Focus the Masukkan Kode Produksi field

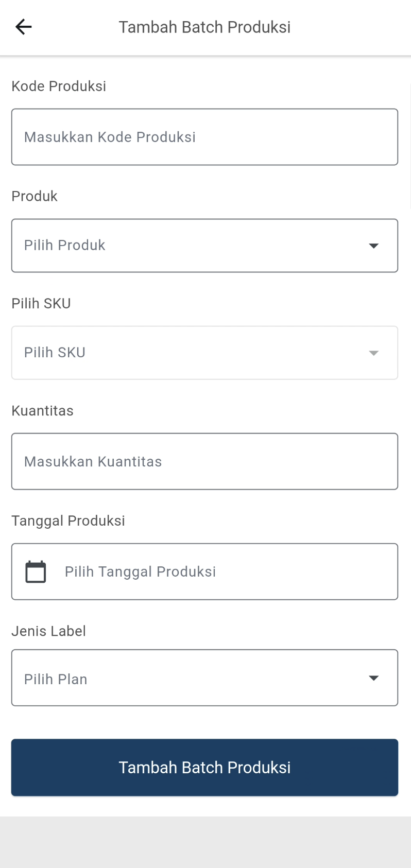(x=204, y=137)
